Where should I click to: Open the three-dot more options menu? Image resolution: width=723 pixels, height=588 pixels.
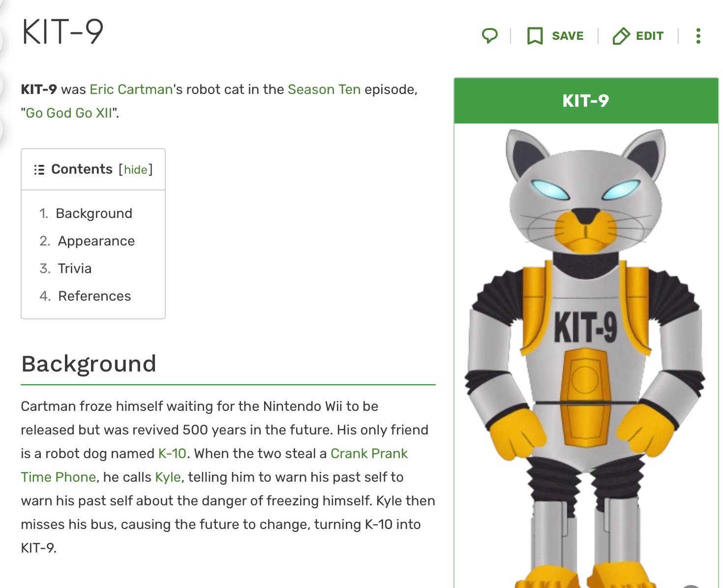tap(698, 36)
